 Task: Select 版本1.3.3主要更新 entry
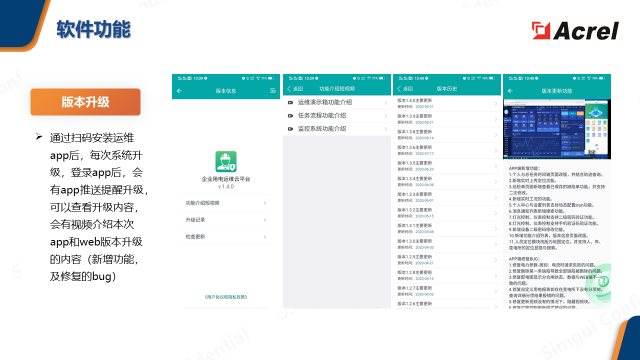click(x=447, y=197)
